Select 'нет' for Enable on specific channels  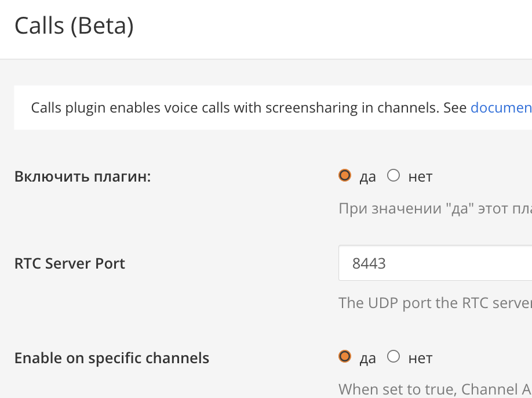(393, 356)
